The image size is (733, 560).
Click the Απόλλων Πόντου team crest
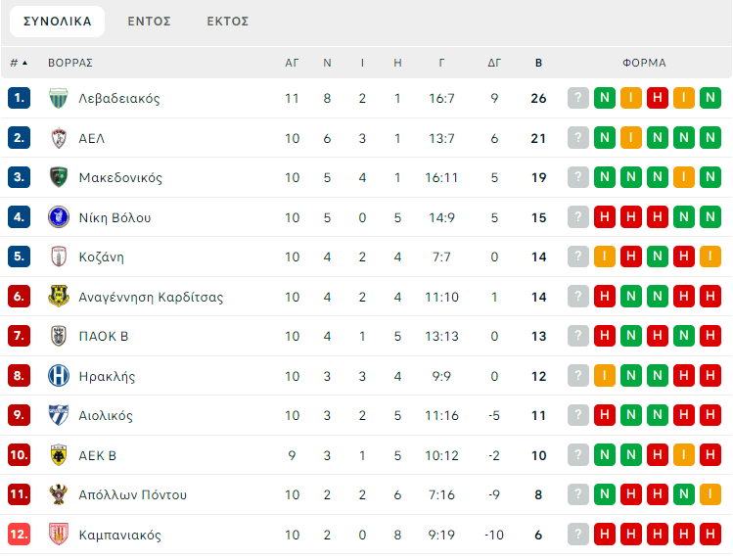(x=59, y=495)
